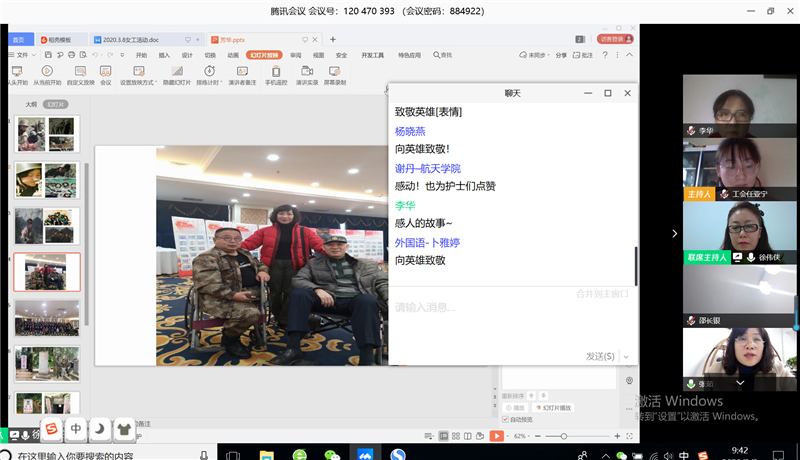The width and height of the screenshot is (800, 460).
Task: Click the 批注 comment button
Action: pos(583,55)
